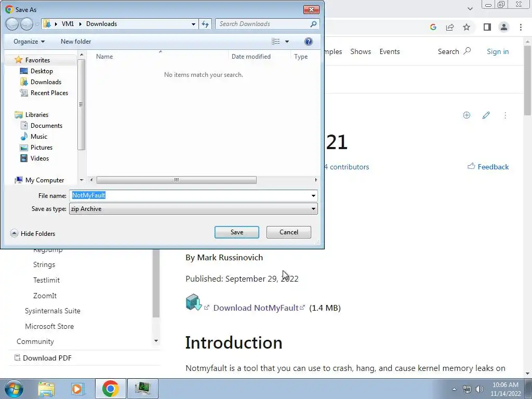Screen dimensions: 532x399
Task: Click the Back navigation arrow in Save As dialog
Action: coord(12,24)
